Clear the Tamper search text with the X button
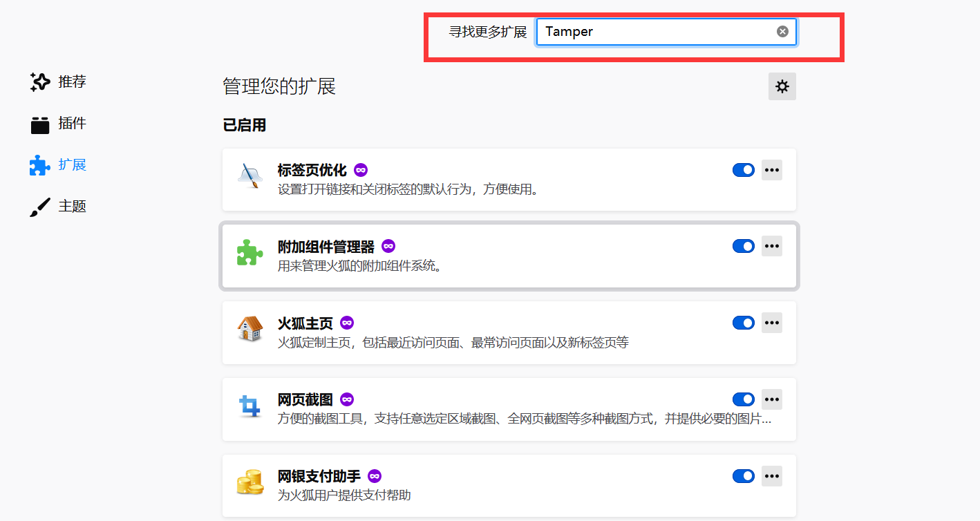The image size is (980, 521). click(x=782, y=30)
